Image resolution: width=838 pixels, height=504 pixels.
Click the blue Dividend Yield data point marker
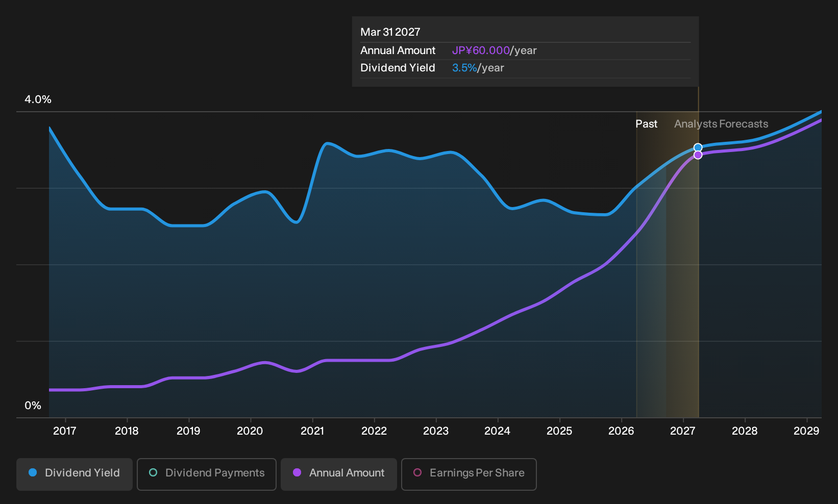698,148
